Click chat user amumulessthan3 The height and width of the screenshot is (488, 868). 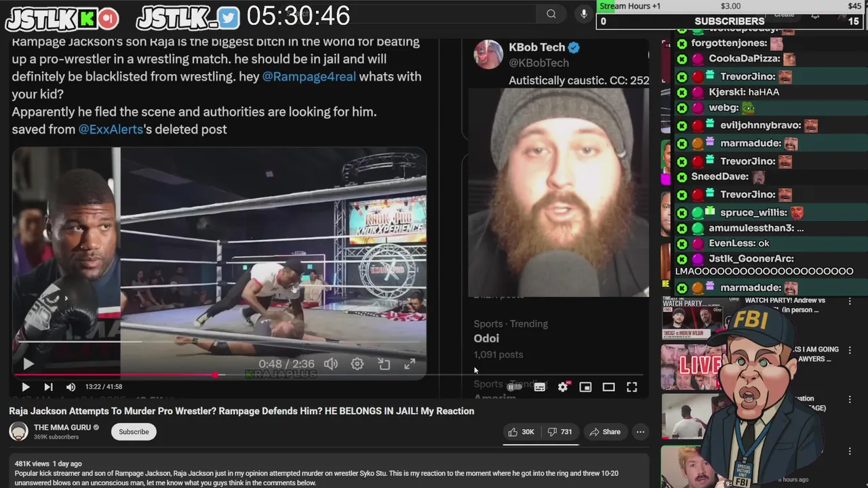pos(751,228)
